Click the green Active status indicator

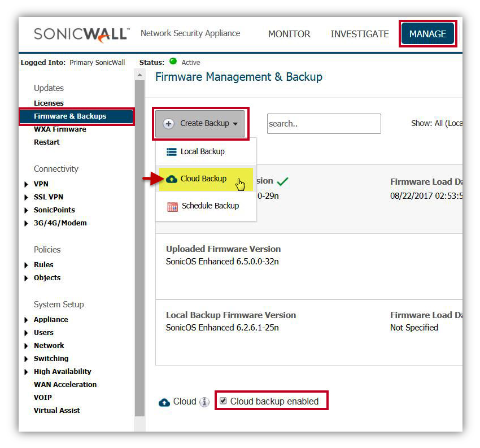point(173,62)
